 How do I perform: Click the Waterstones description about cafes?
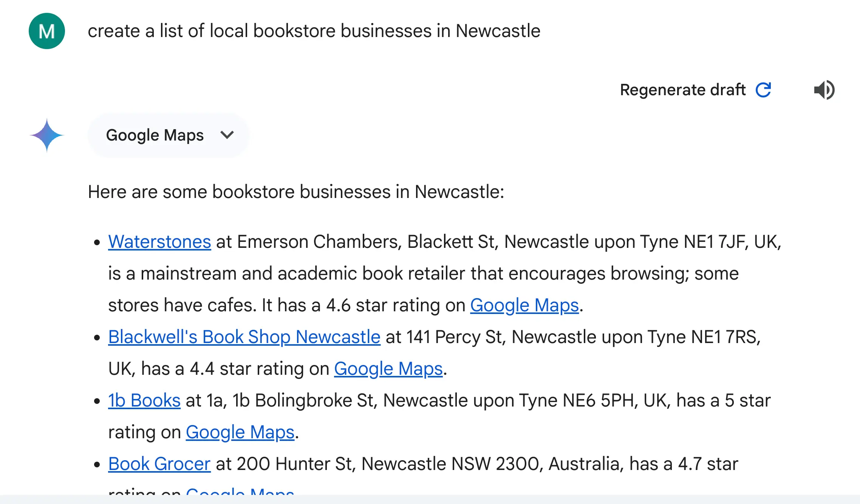coord(423,274)
